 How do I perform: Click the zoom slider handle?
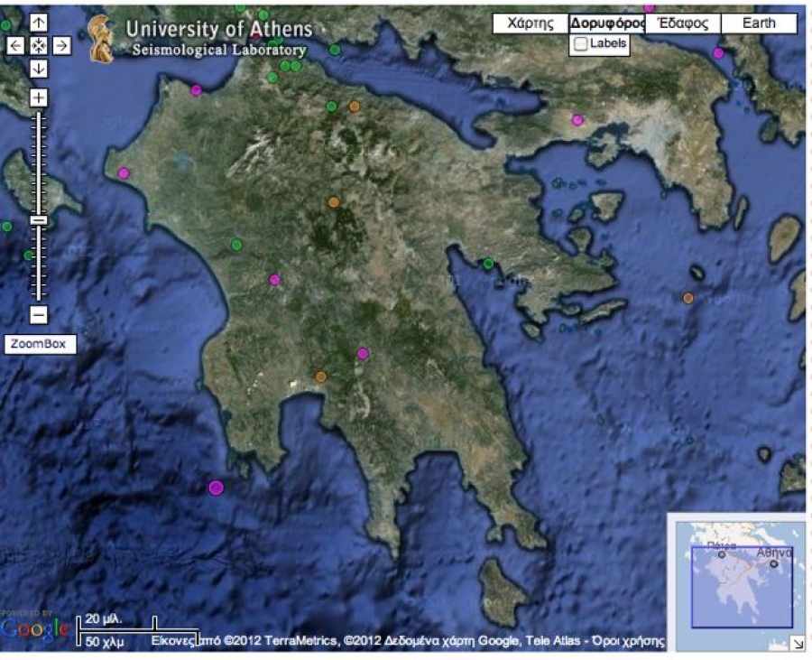[39, 219]
